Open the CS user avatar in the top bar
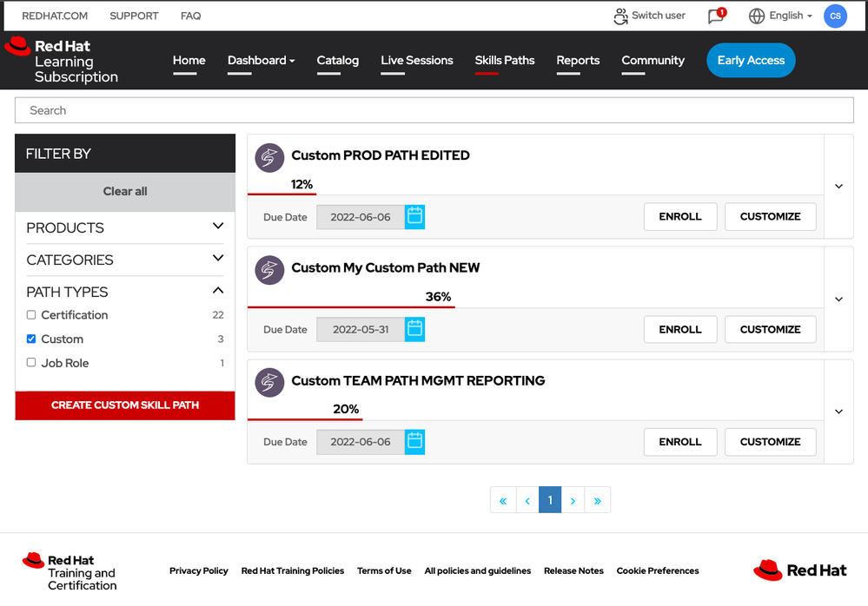 [x=834, y=16]
